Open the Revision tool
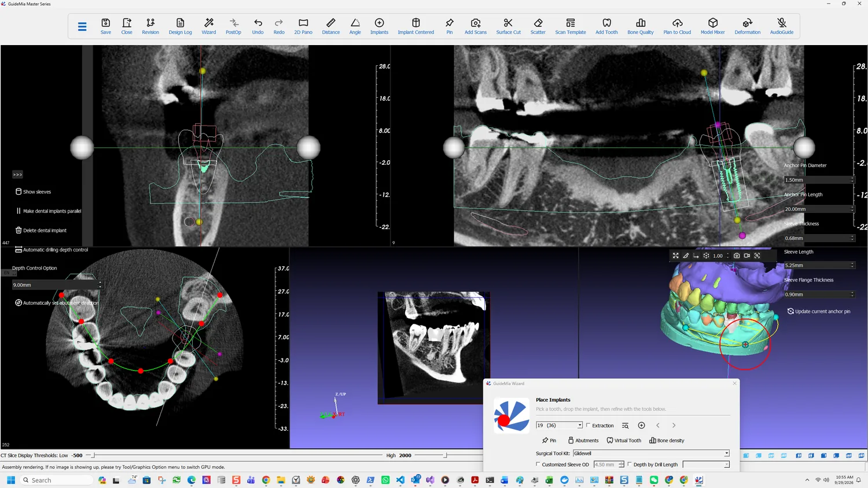Viewport: 868px width, 488px height. [x=150, y=26]
